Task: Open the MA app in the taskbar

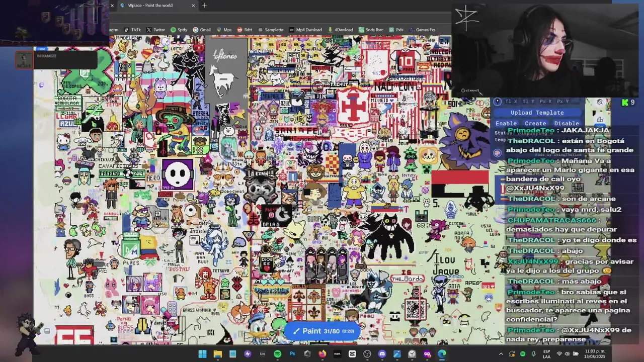Action: (337, 354)
